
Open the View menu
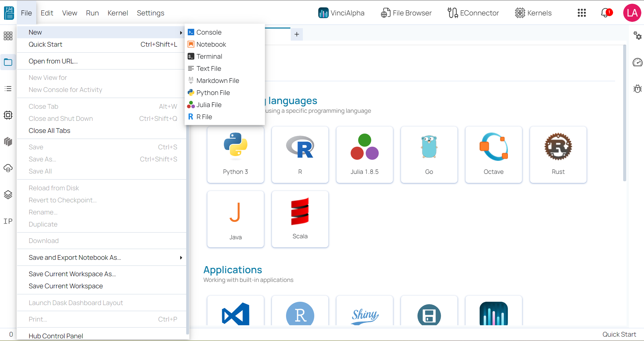70,13
